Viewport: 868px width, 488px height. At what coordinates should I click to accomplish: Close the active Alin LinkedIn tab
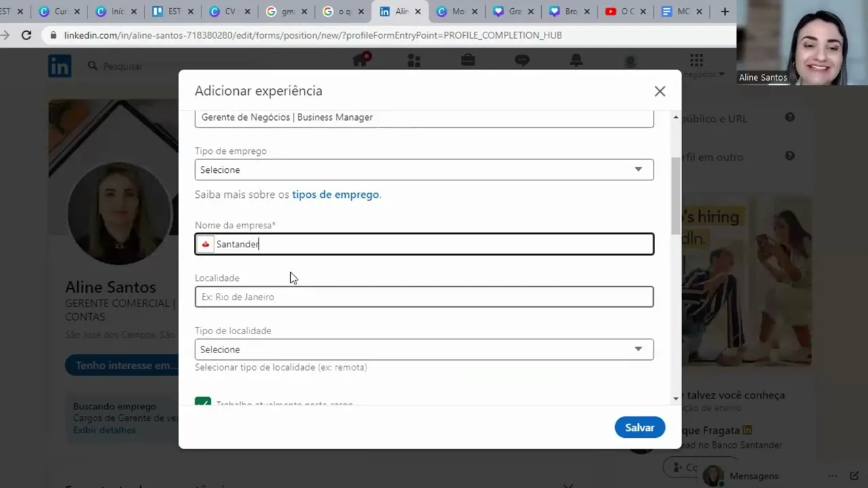tap(417, 12)
